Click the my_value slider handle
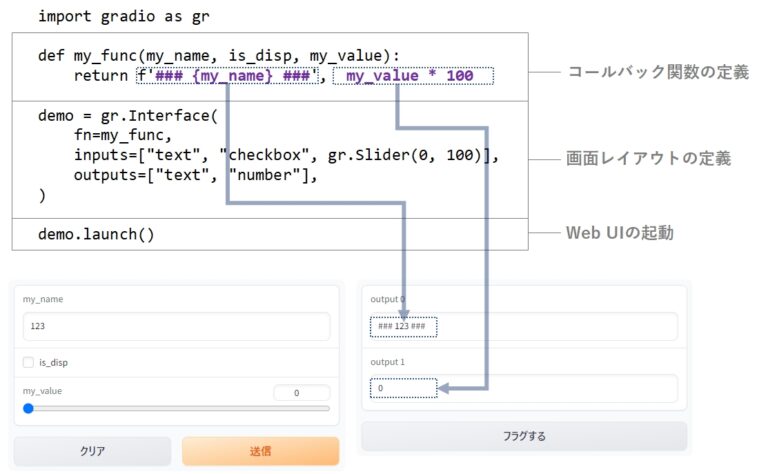Image resolution: width=768 pixels, height=474 pixels. (28, 408)
